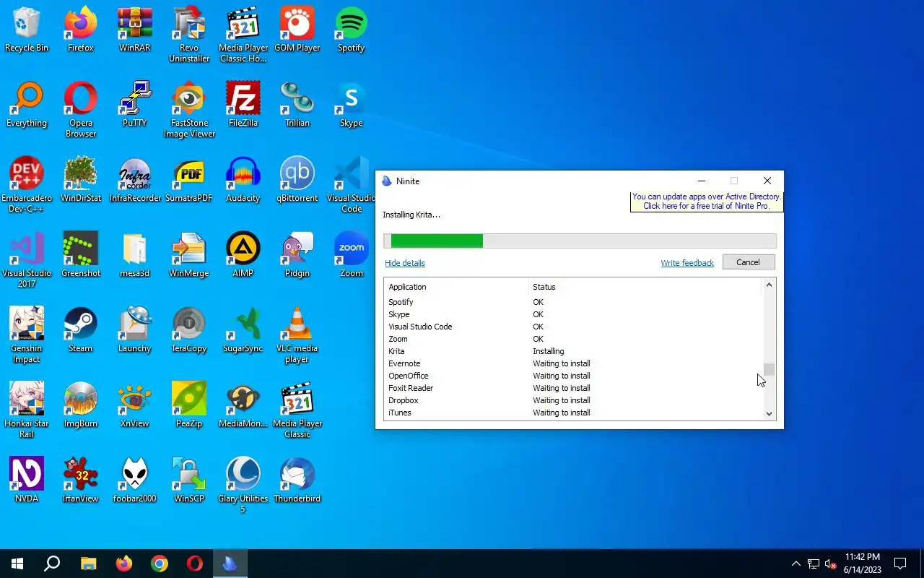
Task: Open the Recycle Bin desktop icon
Action: pos(27,30)
